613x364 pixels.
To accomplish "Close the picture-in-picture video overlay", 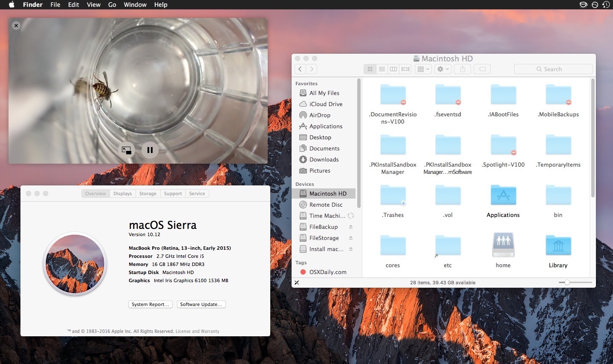I will [16, 26].
